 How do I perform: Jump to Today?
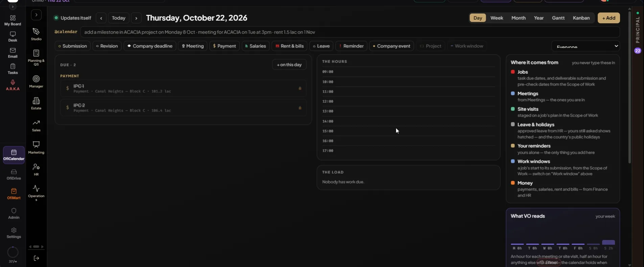click(x=119, y=18)
